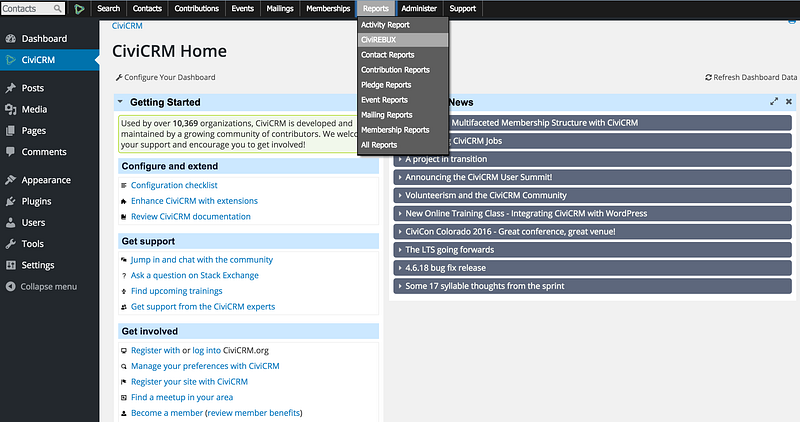Open Plugins in the admin sidebar
Viewport: 800px width, 422px height.
[10, 201]
